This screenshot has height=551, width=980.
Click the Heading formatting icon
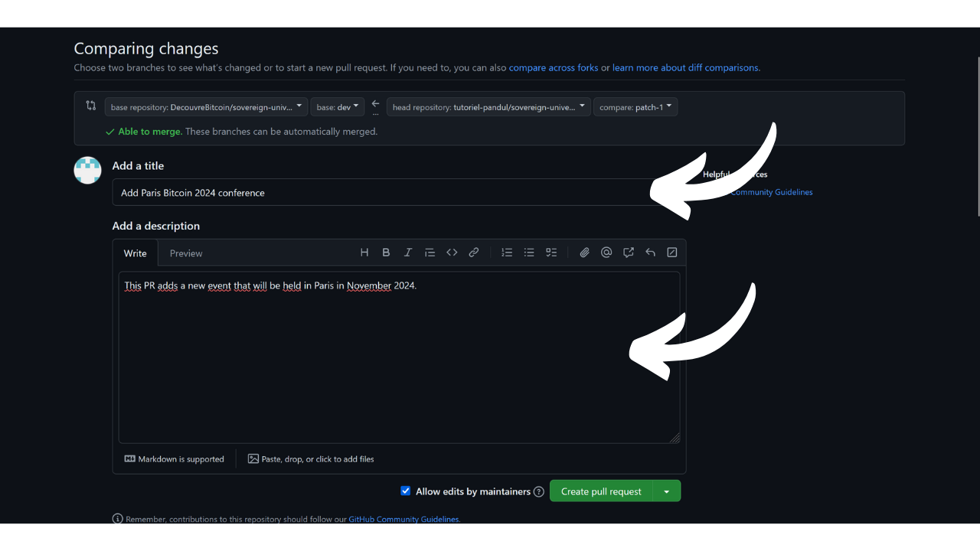tap(364, 253)
